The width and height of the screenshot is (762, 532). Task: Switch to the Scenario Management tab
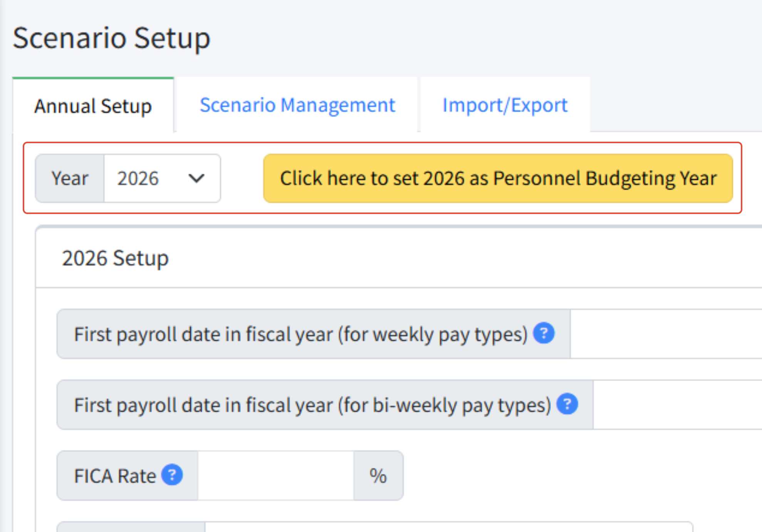coord(297,105)
